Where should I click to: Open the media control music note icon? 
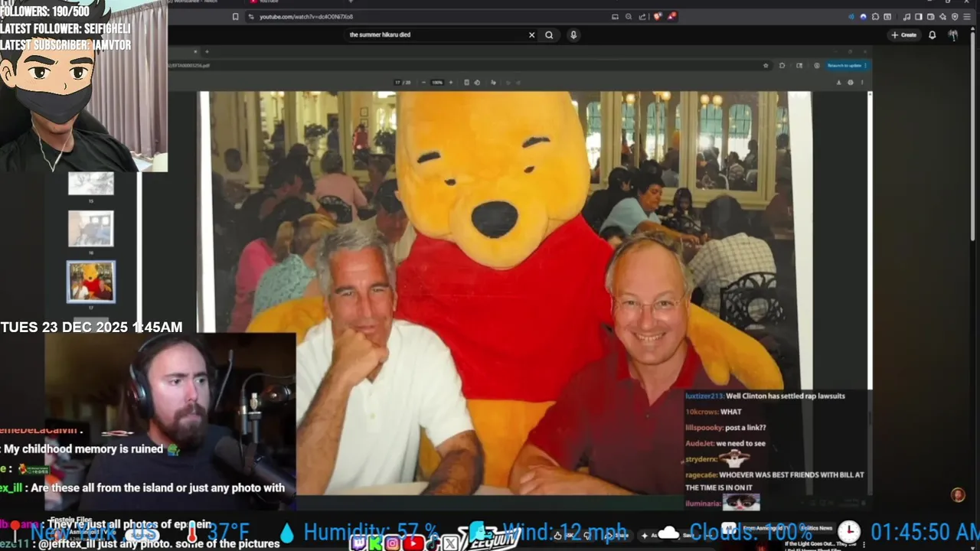[x=906, y=17]
